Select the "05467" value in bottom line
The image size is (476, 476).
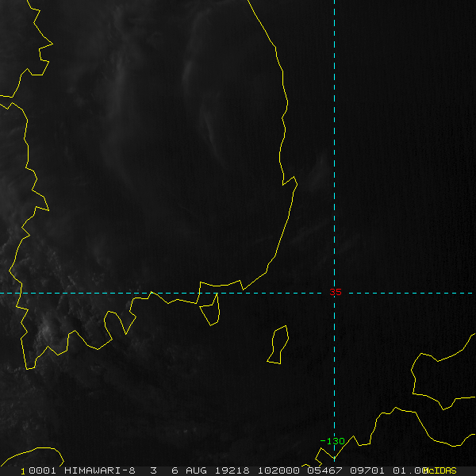click(x=324, y=470)
